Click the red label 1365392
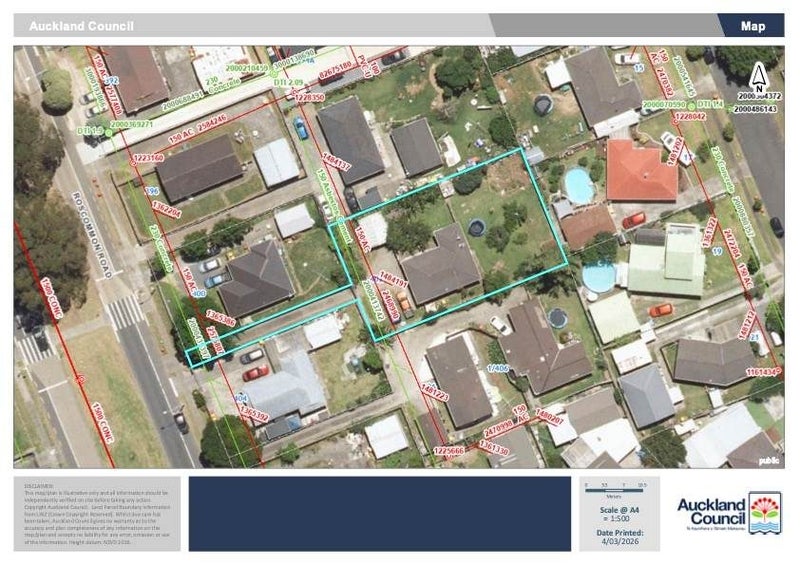 pos(254,411)
